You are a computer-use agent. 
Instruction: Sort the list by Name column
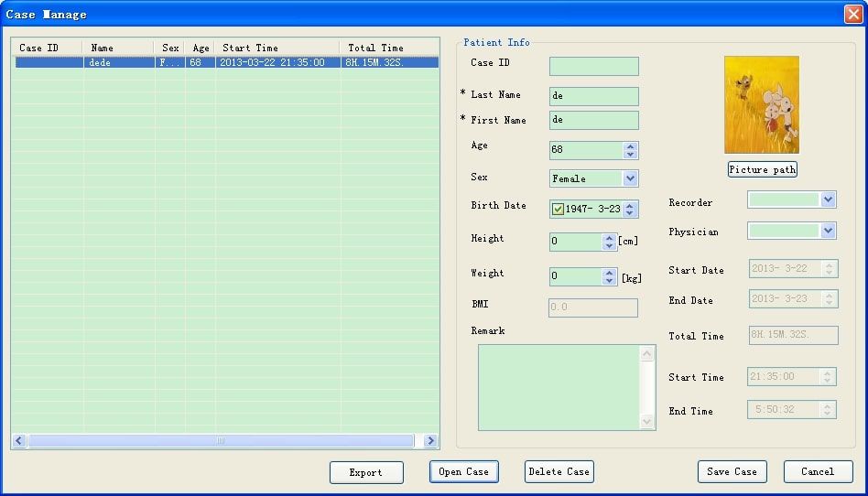117,48
